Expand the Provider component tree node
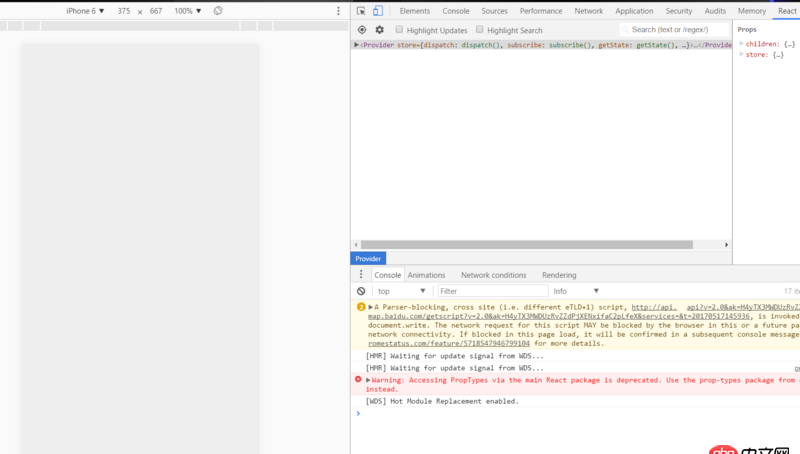Viewport: 800px width, 454px height. pyautogui.click(x=356, y=45)
